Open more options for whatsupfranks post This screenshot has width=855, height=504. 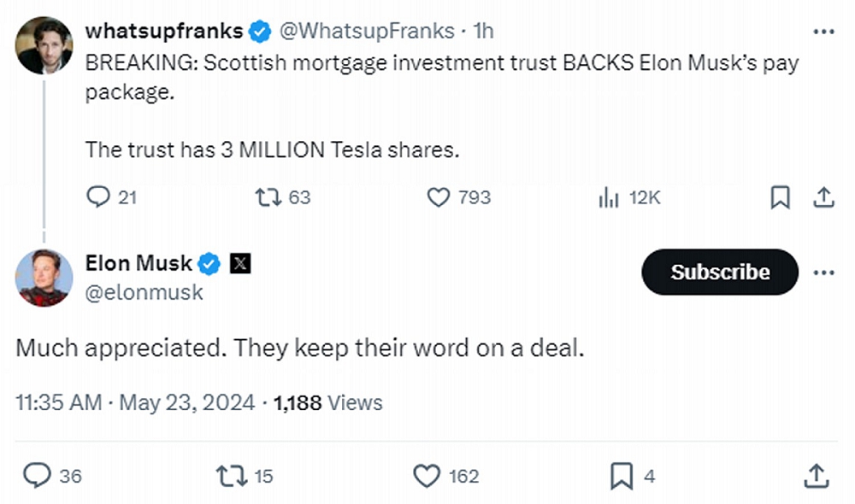823,32
